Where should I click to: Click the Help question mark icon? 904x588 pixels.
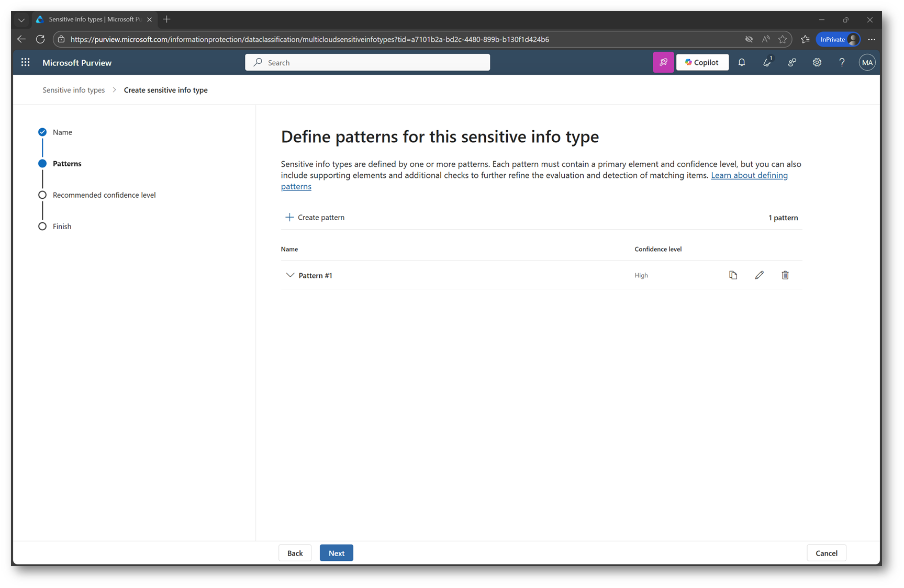[x=842, y=62]
